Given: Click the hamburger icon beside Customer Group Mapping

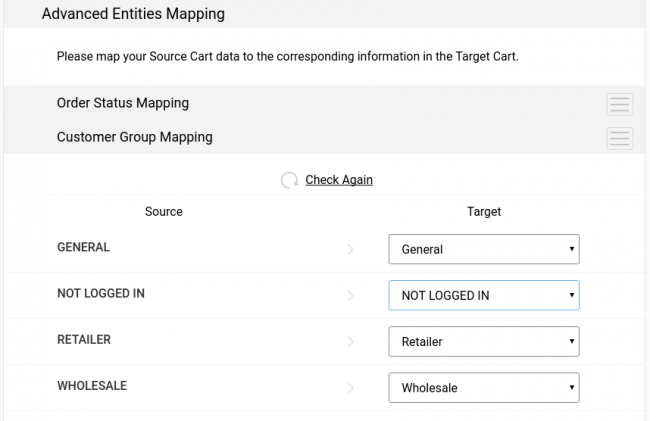Looking at the screenshot, I should (620, 138).
